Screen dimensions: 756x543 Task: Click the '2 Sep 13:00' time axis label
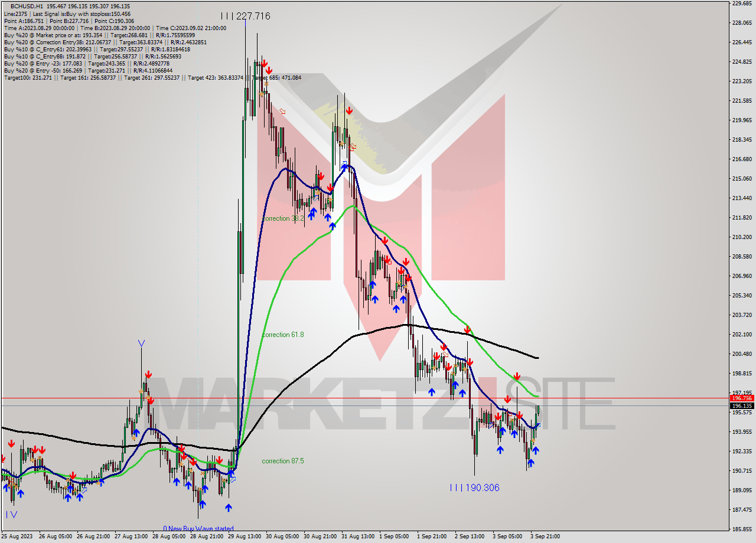(x=470, y=537)
